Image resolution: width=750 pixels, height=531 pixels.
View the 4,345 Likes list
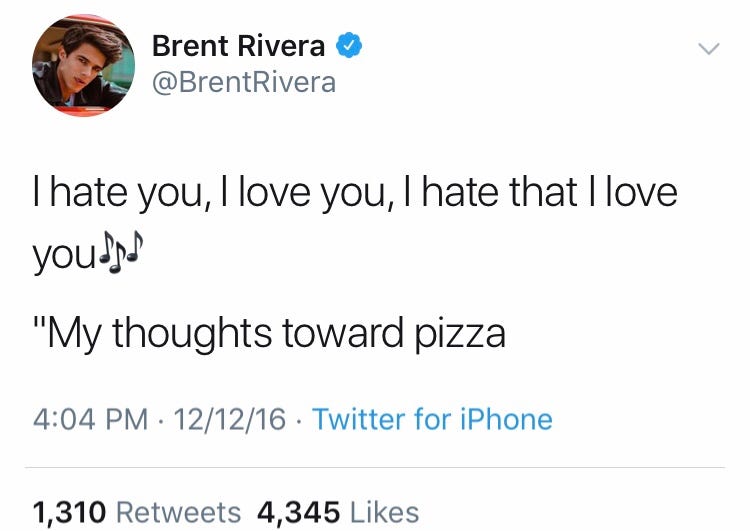pyautogui.click(x=338, y=512)
